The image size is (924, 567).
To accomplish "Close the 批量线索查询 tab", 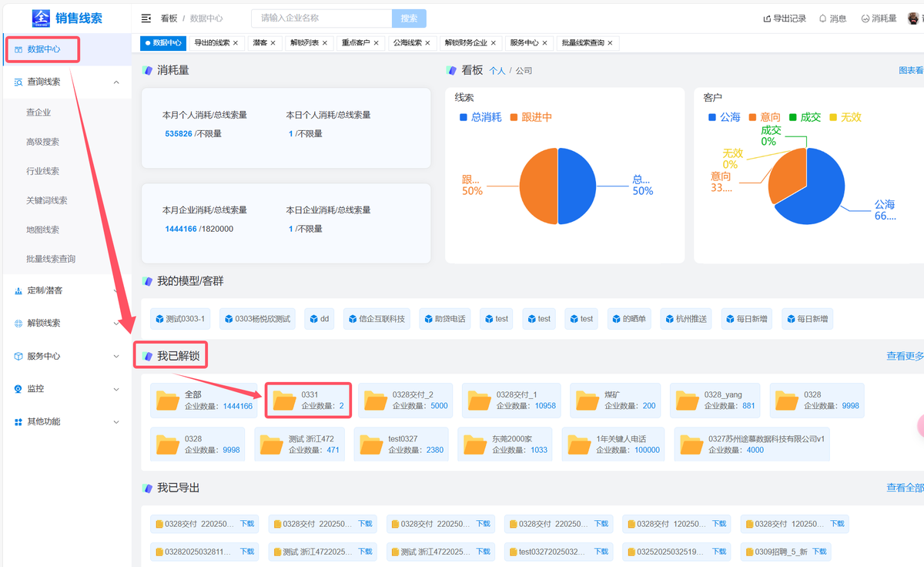I will coord(611,43).
